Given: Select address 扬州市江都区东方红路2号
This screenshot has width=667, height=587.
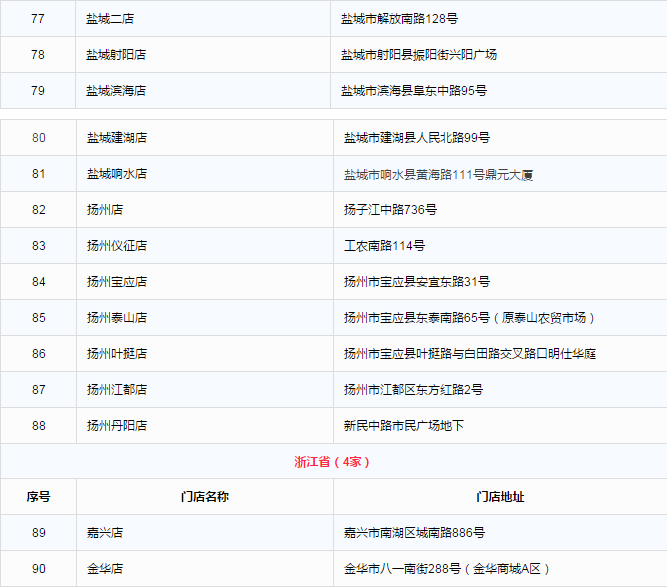Looking at the screenshot, I should click(413, 390).
